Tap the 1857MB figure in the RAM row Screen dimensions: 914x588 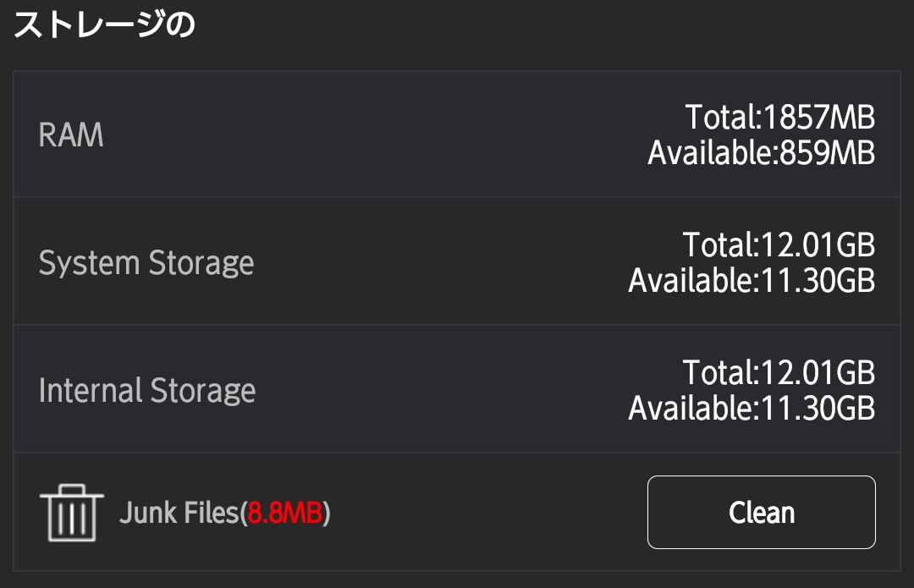coord(819,117)
